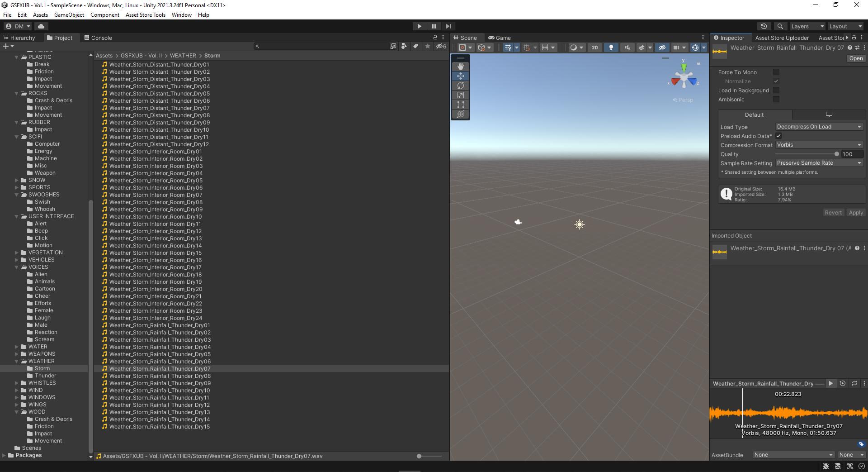Click the favorites star icon in Project

pos(427,46)
